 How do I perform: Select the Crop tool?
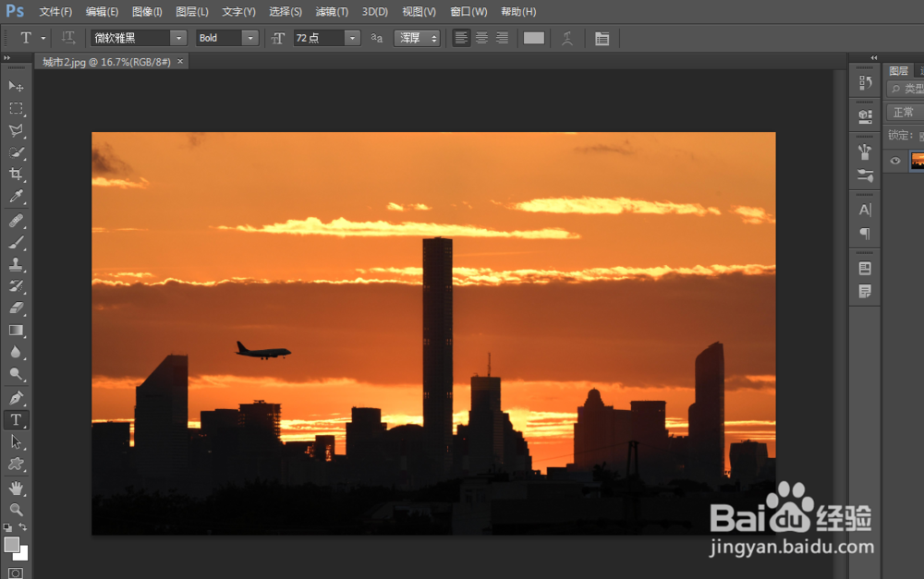16,175
